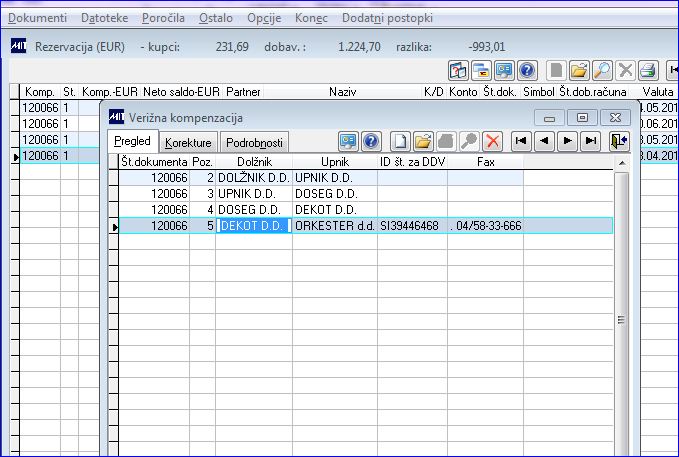Switch to the Podrobnosti tab
Viewport: 679px width, 457px height.
pyautogui.click(x=254, y=143)
